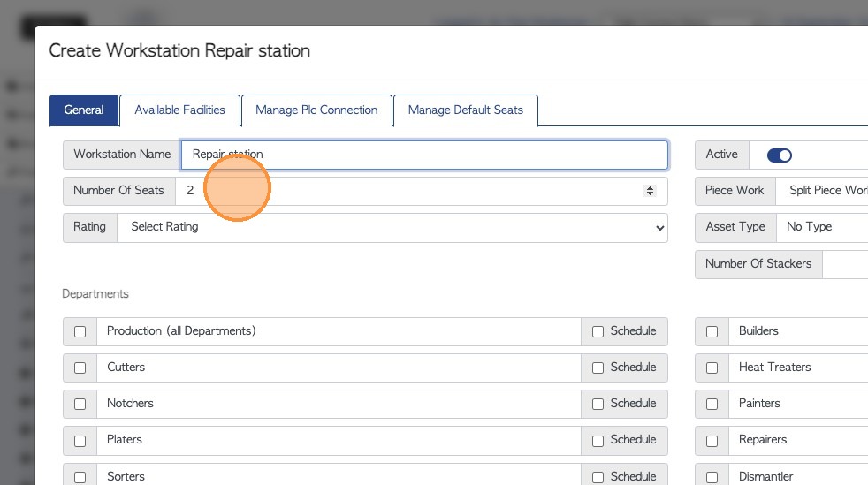The height and width of the screenshot is (485, 868).
Task: Click the Workstation Name text field
Action: [424, 155]
